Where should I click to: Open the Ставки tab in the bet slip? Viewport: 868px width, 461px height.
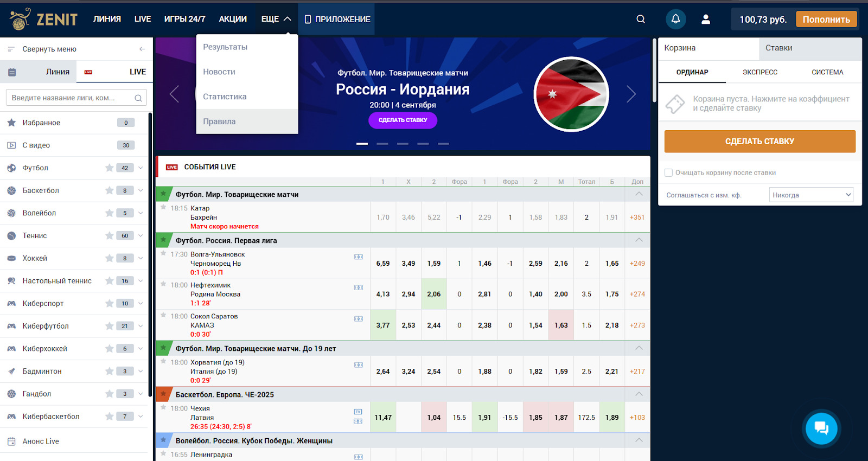[x=810, y=48]
